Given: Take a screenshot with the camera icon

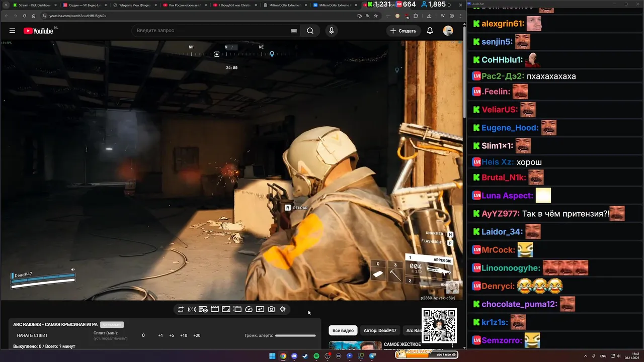Looking at the screenshot, I should point(271,309).
